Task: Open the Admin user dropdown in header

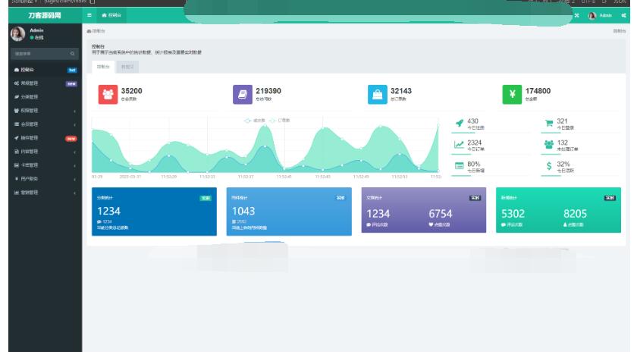Action: pos(605,15)
